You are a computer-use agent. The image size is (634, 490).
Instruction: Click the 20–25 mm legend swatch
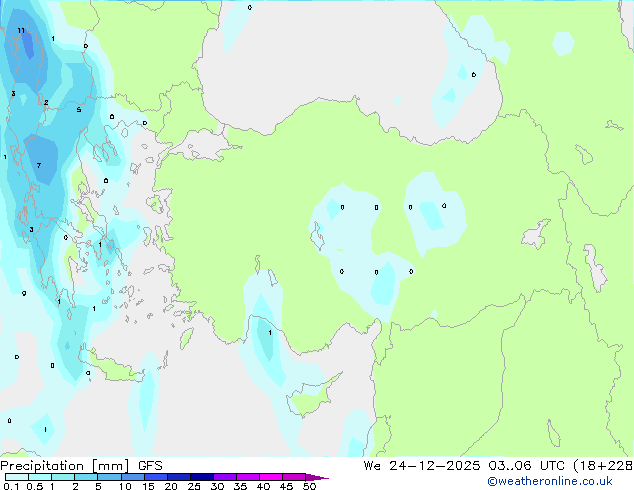pyautogui.click(x=178, y=477)
